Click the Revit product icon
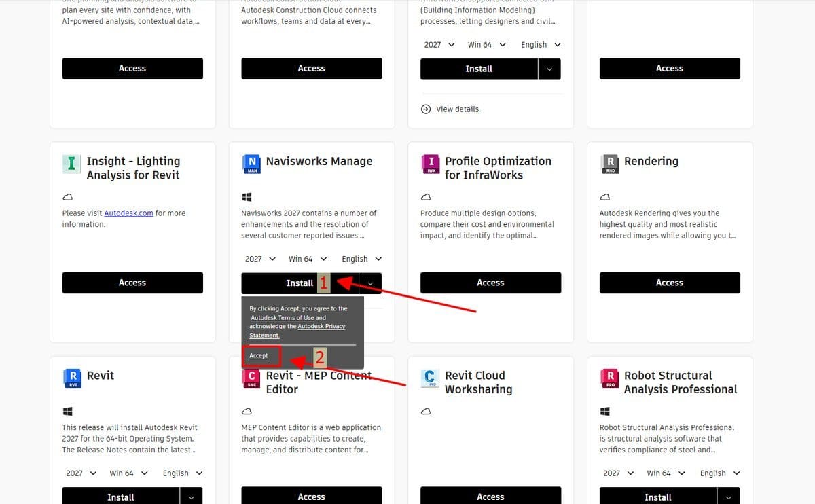Image resolution: width=815 pixels, height=504 pixels. 73,378
